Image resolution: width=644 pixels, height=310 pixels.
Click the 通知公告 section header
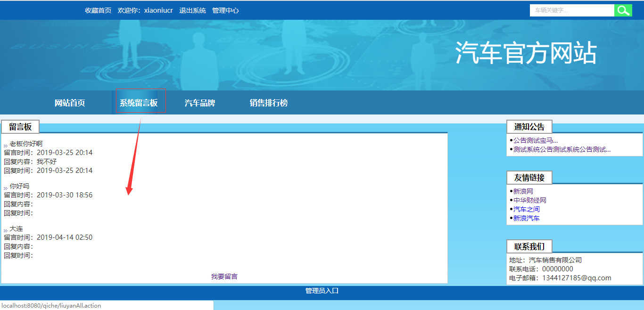tap(529, 127)
